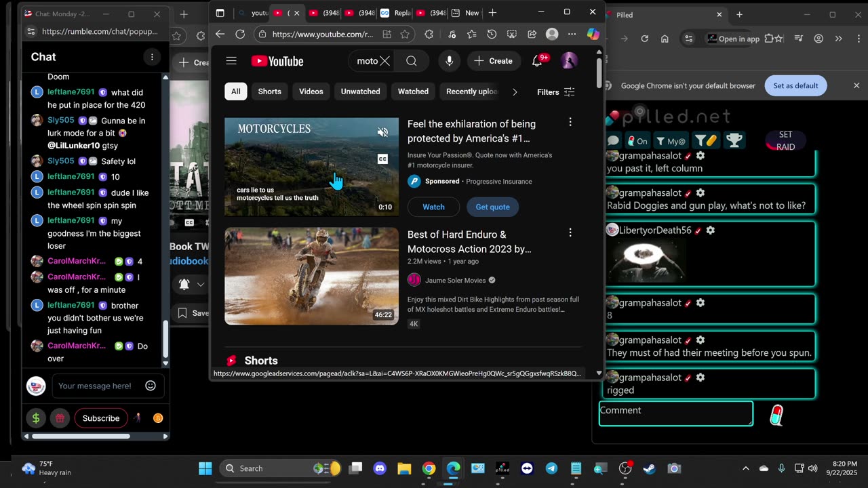Open YouTube notifications bell
Viewport: 868px width, 488px height.
point(537,61)
